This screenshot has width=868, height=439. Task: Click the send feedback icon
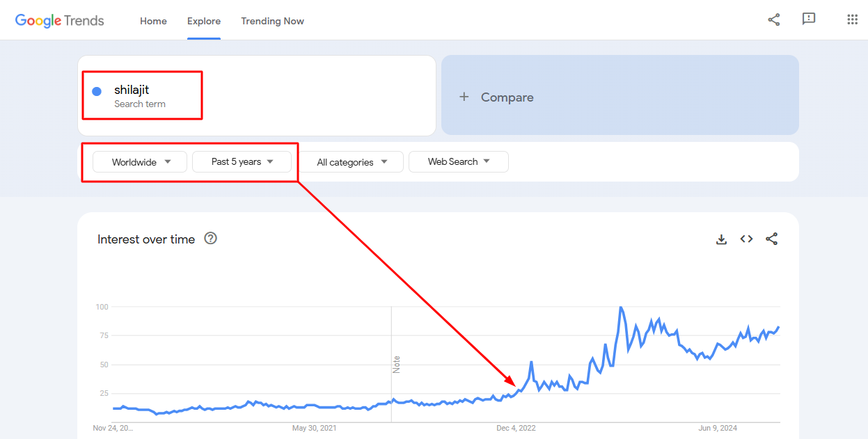[809, 19]
